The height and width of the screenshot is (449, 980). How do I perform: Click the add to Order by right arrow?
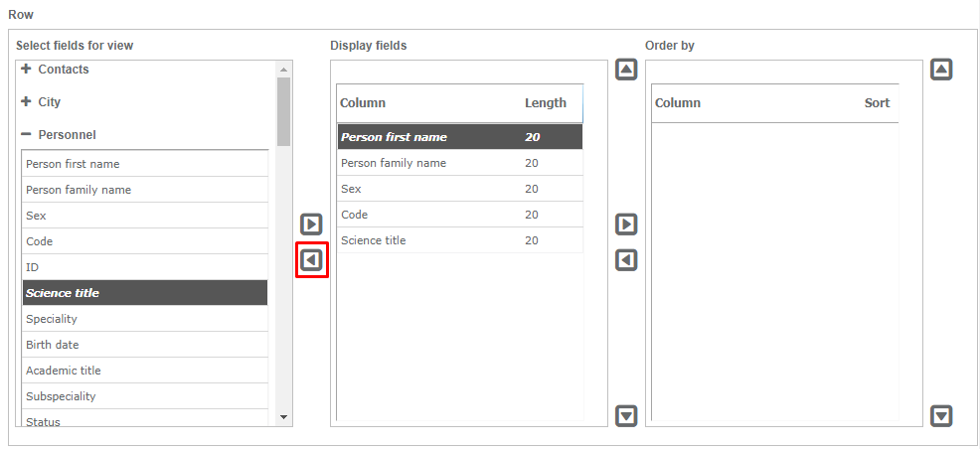626,224
